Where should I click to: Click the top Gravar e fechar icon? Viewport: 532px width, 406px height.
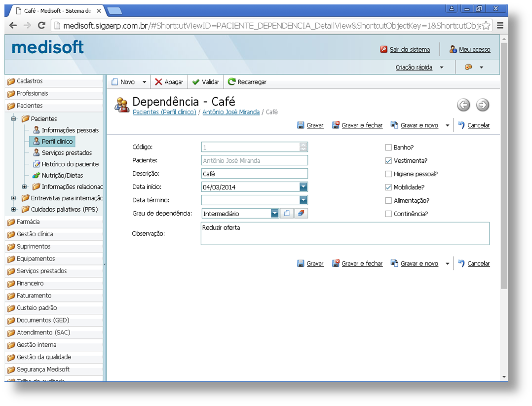[336, 125]
